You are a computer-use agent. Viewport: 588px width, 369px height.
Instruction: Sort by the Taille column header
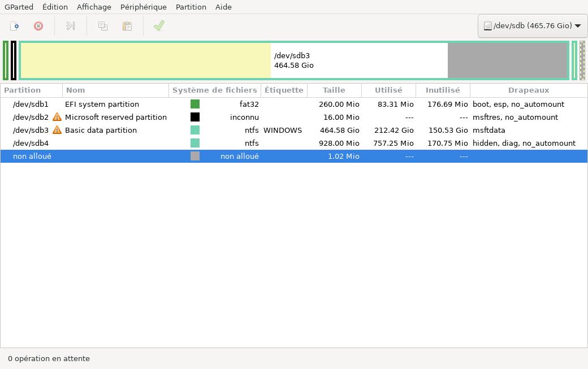coord(334,90)
